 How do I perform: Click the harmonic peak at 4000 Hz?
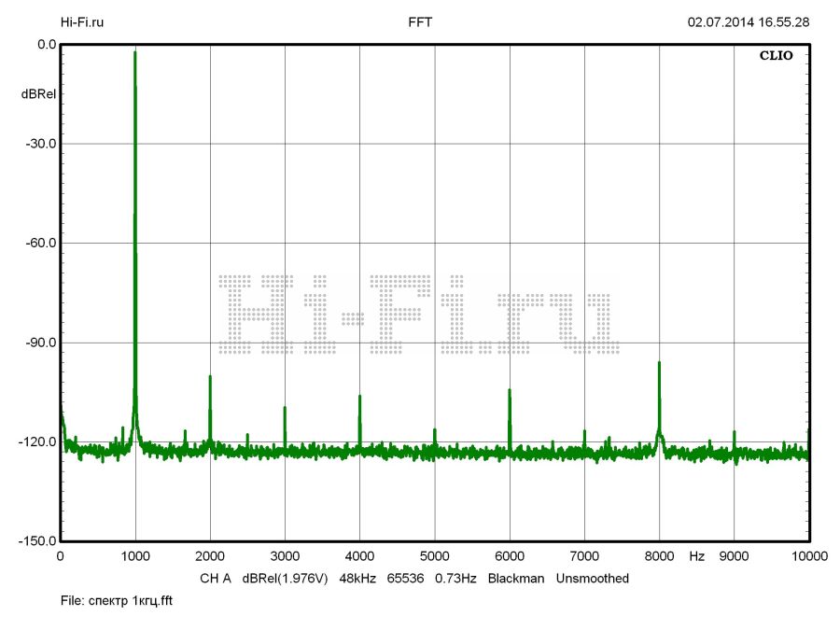point(359,397)
